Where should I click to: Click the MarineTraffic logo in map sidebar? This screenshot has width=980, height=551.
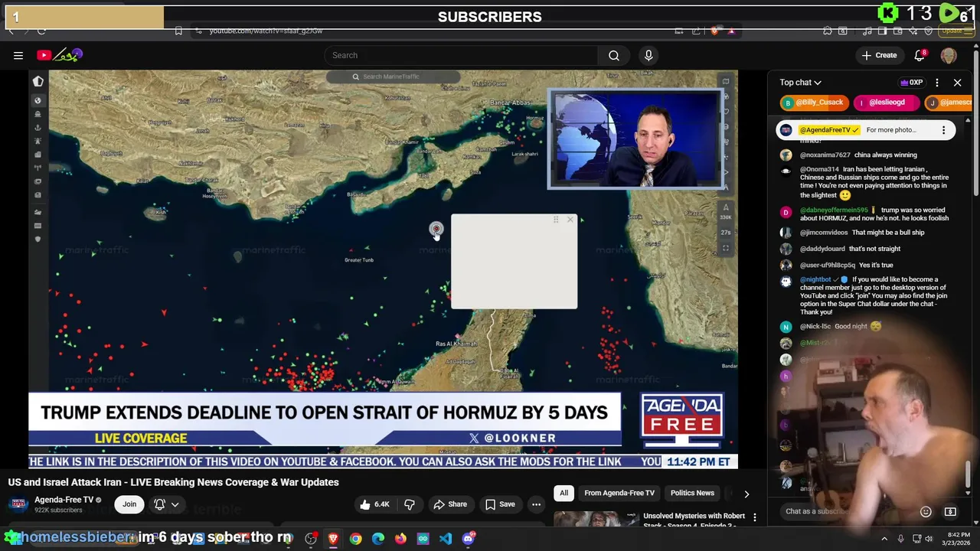(x=38, y=81)
